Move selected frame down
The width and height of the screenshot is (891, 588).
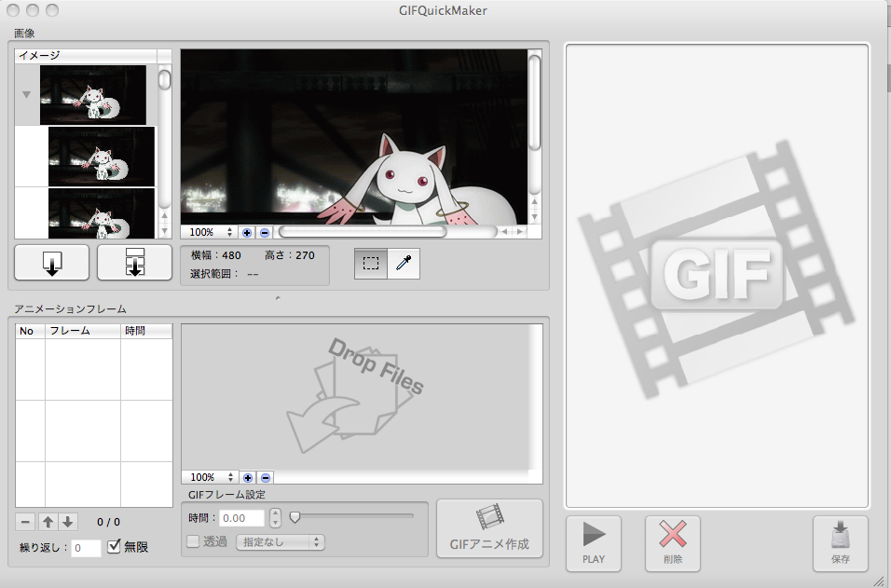68,522
